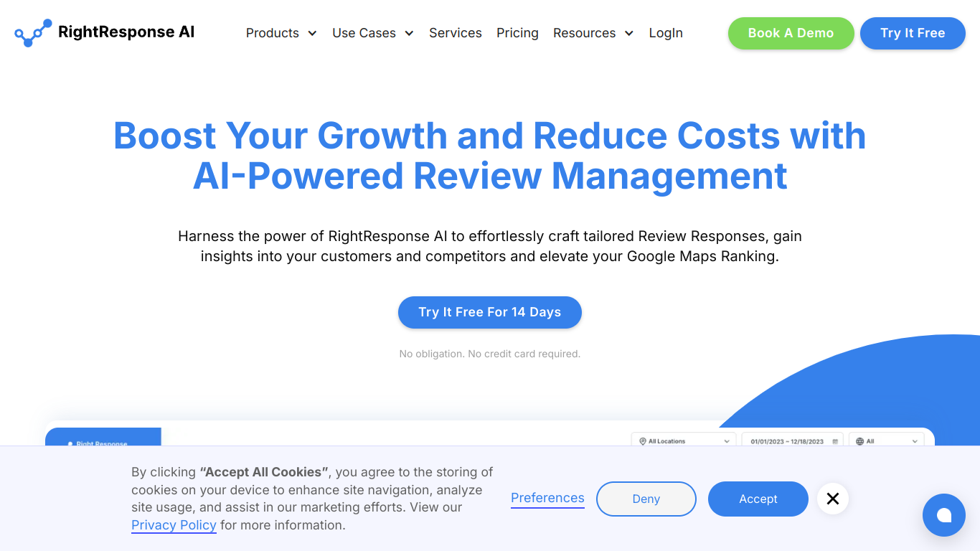Click the text "No obligation. No credit card required."
Screen dimensions: 980x551
[x=490, y=354]
